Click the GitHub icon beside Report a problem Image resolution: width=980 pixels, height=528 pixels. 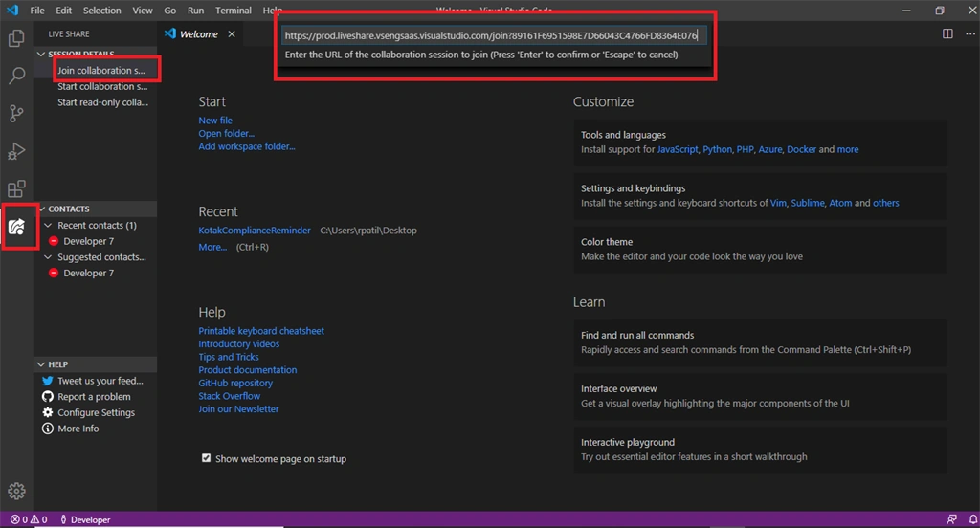48,397
